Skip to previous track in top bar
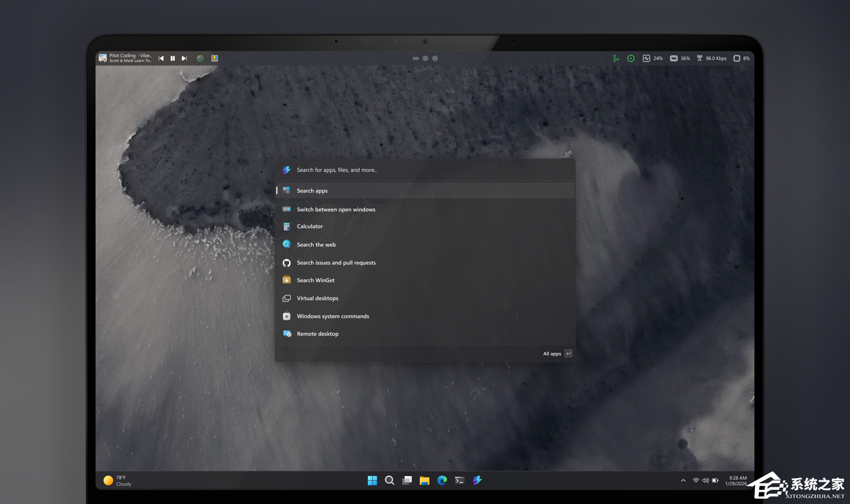The height and width of the screenshot is (504, 850). [161, 58]
